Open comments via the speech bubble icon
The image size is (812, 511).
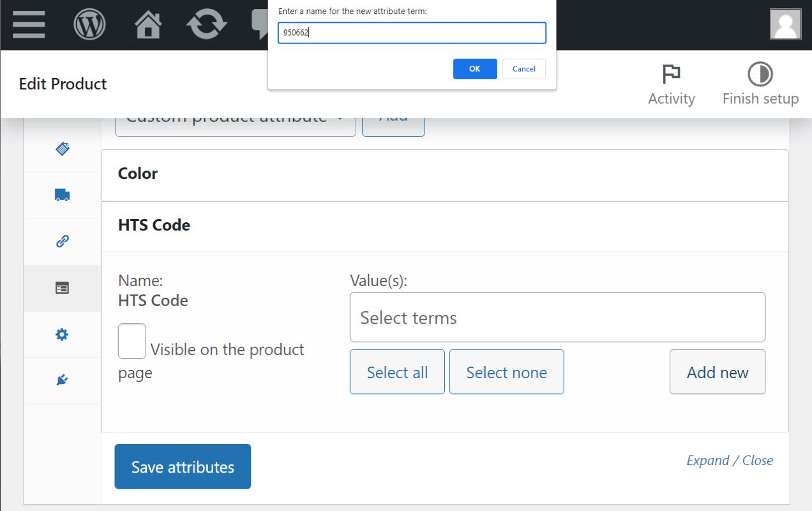click(x=260, y=25)
